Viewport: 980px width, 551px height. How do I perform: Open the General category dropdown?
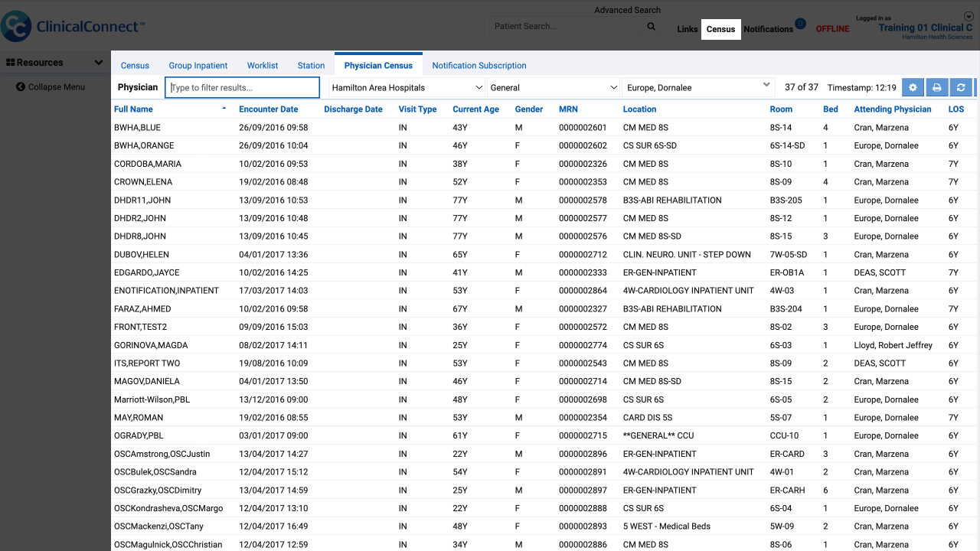(x=554, y=87)
